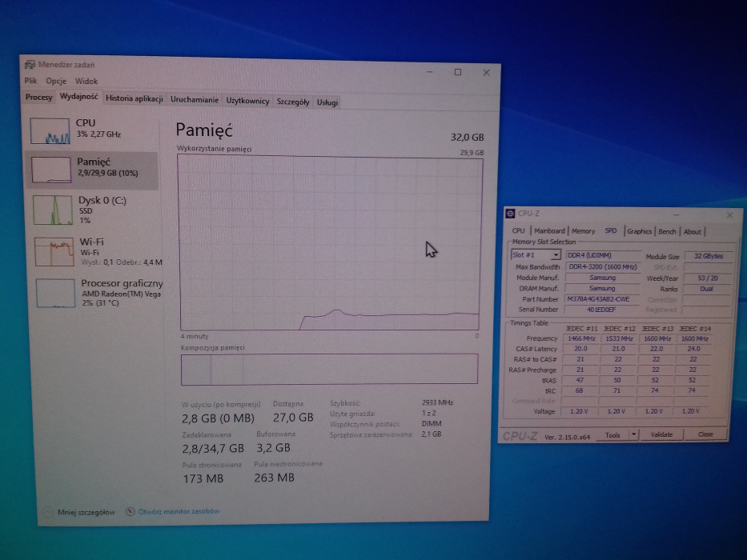
Task: Select the Usługi tab
Action: tap(327, 102)
